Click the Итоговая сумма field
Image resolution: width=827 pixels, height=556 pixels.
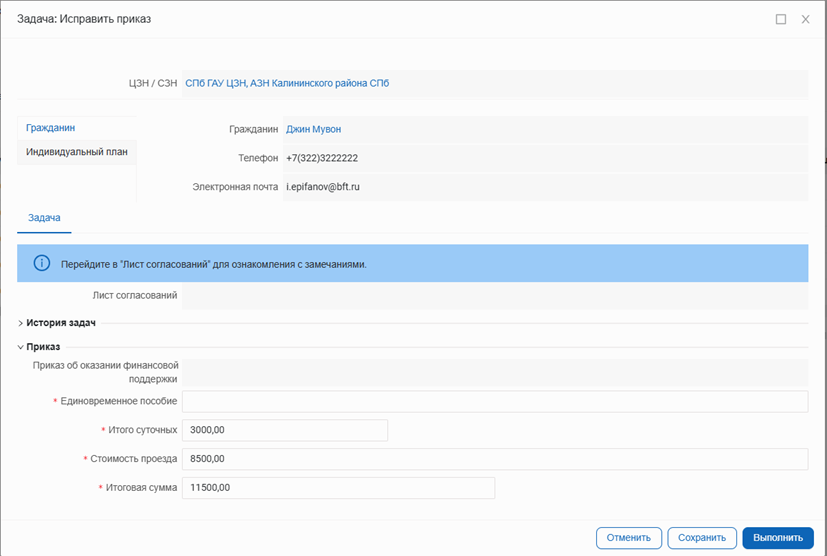click(338, 488)
